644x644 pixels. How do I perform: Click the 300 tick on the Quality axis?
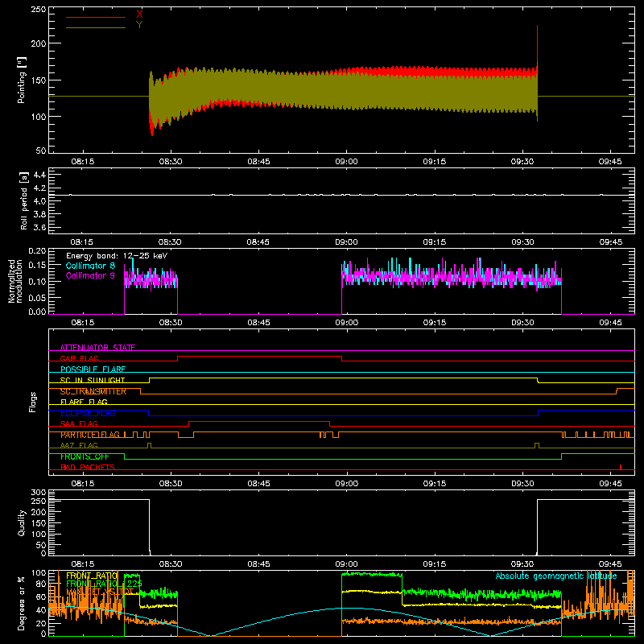coord(39,493)
